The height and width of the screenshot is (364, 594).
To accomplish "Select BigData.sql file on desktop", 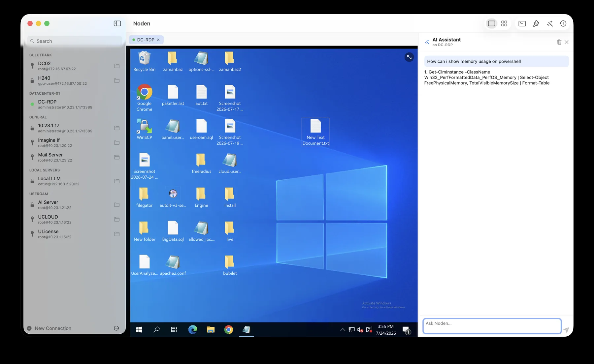I will [x=173, y=231].
